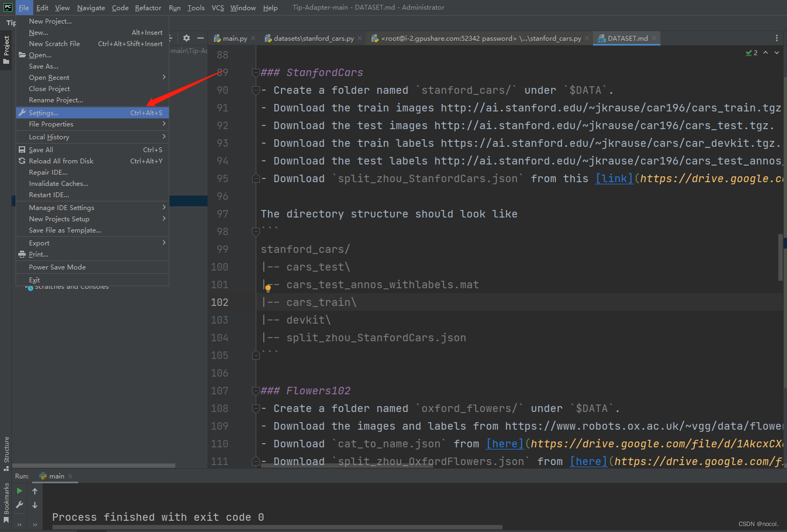The image size is (787, 532).
Task: Select Reload All from Disk
Action: pyautogui.click(x=92, y=161)
